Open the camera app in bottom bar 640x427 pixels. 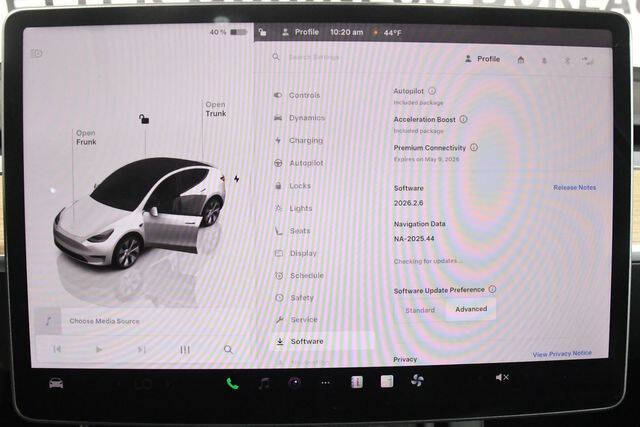tap(295, 383)
